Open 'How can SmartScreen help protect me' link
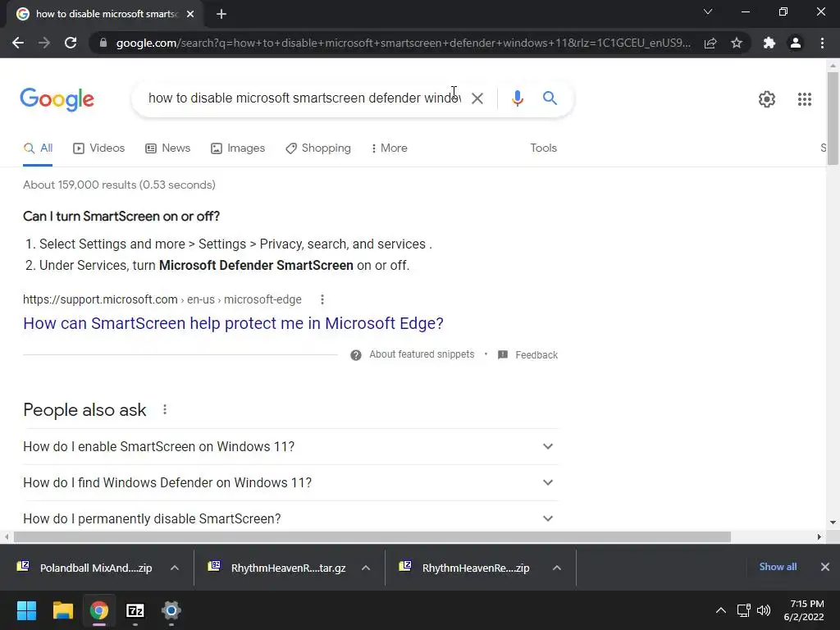Screen dimensions: 840x630 tap(233, 323)
